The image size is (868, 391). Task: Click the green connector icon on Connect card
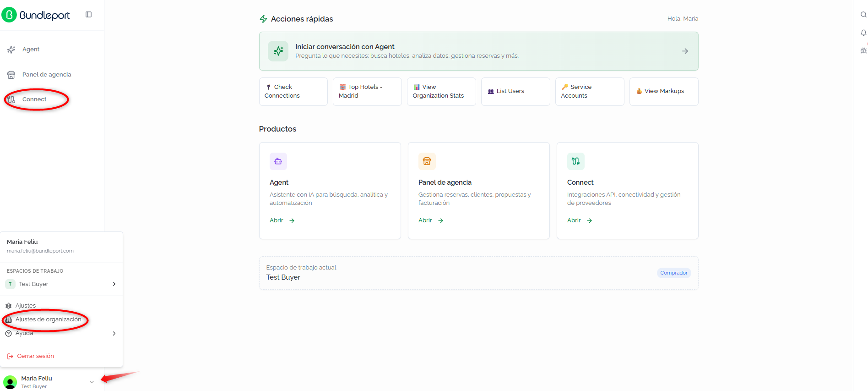click(x=576, y=161)
